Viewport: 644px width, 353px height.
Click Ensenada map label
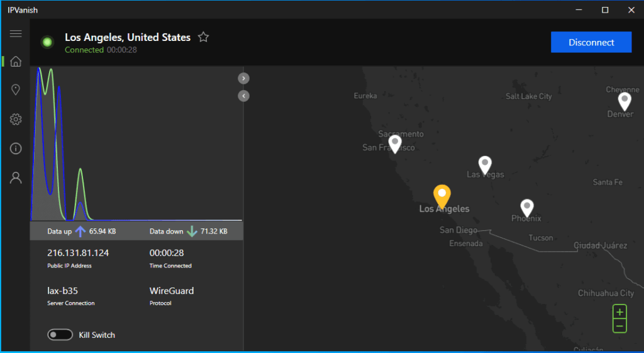(466, 244)
